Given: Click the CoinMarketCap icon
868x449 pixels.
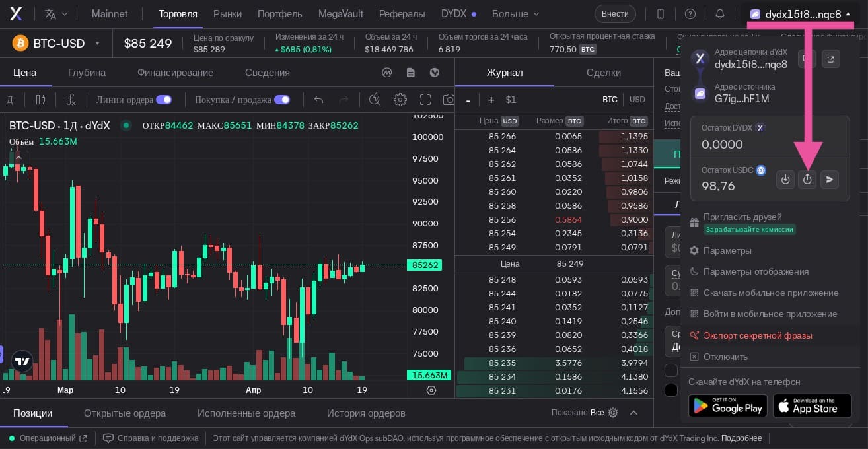Looking at the screenshot, I should pos(387,73).
